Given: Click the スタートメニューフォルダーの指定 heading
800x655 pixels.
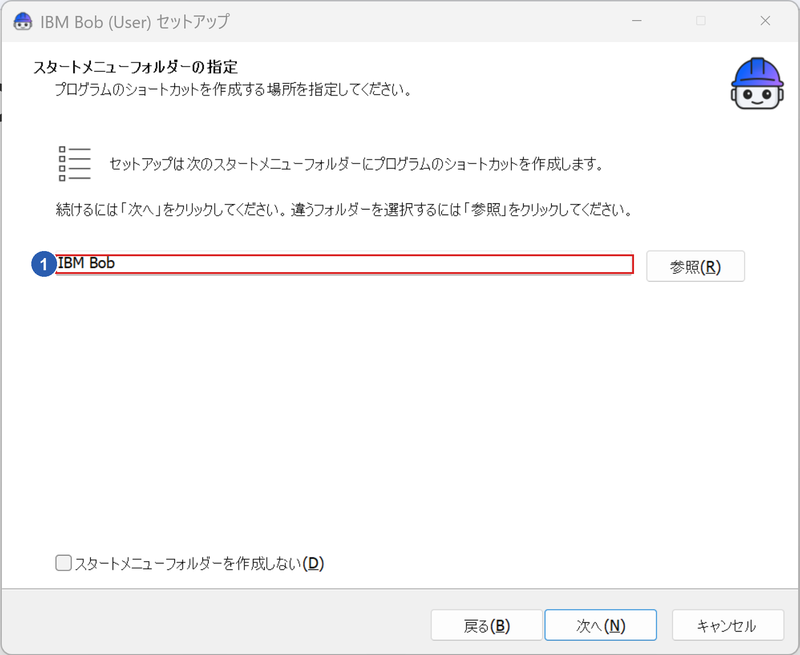Looking at the screenshot, I should point(136,67).
